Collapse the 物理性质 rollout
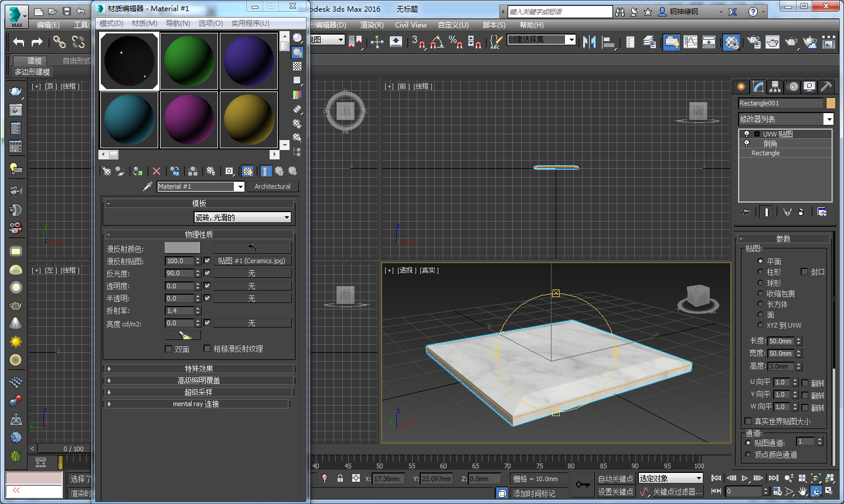844x504 pixels. 199,234
